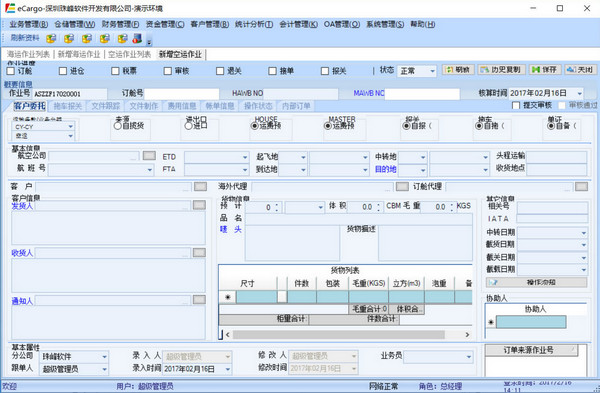
Task: Click the 操作动态 button with document icon
Action: (536, 282)
